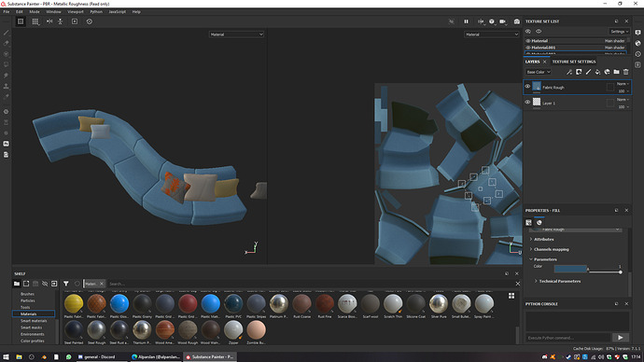The image size is (644, 362).
Task: Select Smart materials shelf category
Action: click(x=34, y=321)
